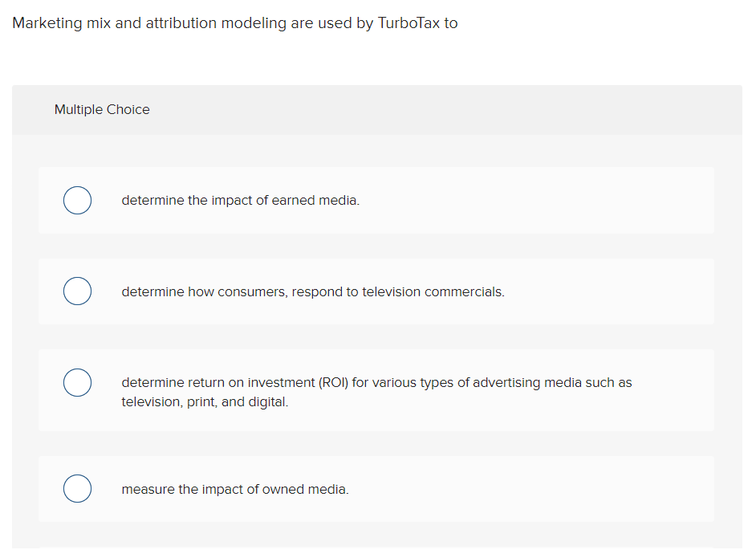Select the radio button for owned media option
Screen dimensions: 756x558
pos(77,488)
